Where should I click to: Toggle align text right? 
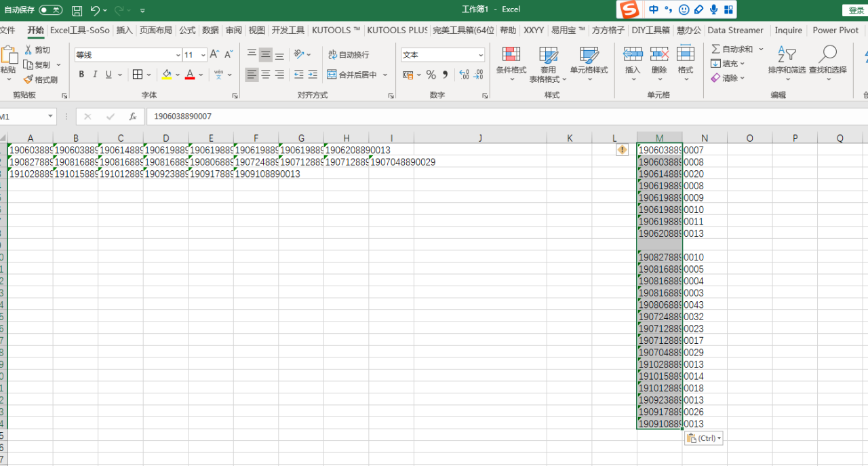279,75
